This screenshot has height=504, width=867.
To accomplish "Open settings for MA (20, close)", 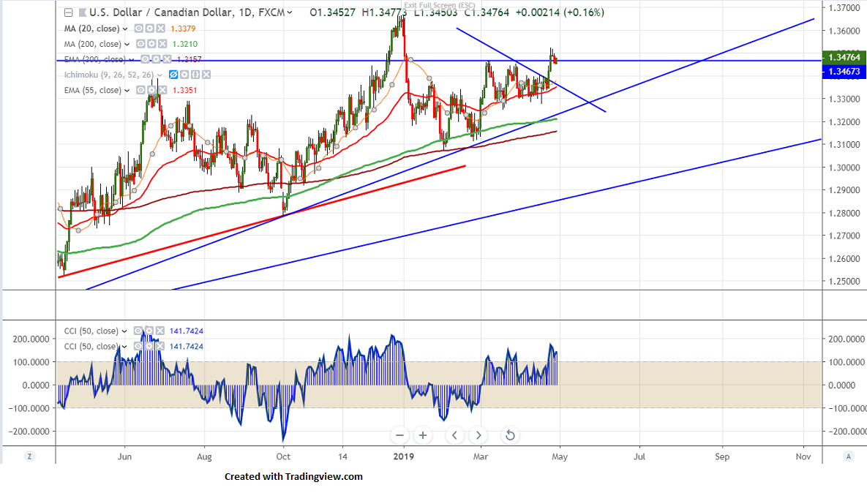I will point(150,29).
